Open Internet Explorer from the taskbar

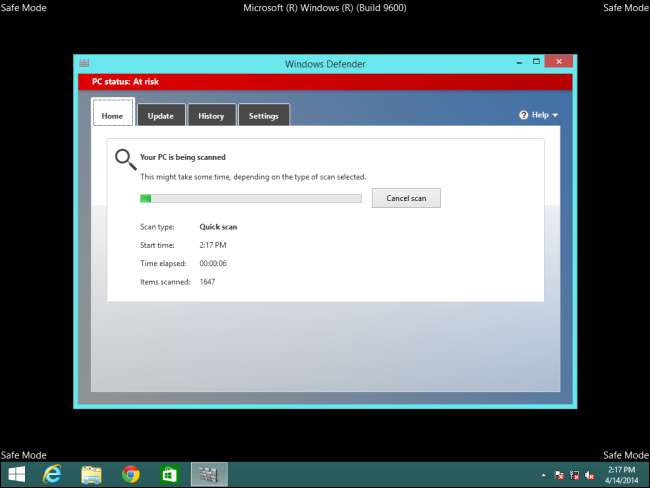[52, 474]
